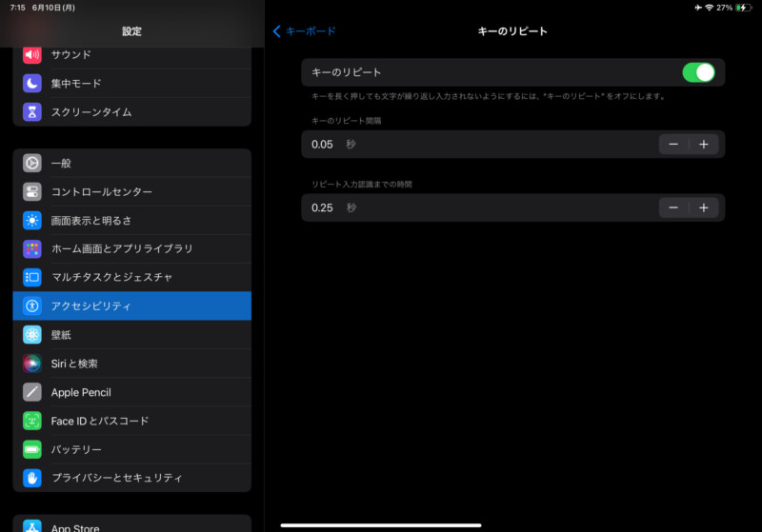Open プライバシーとセキュリティ settings

tap(132, 478)
